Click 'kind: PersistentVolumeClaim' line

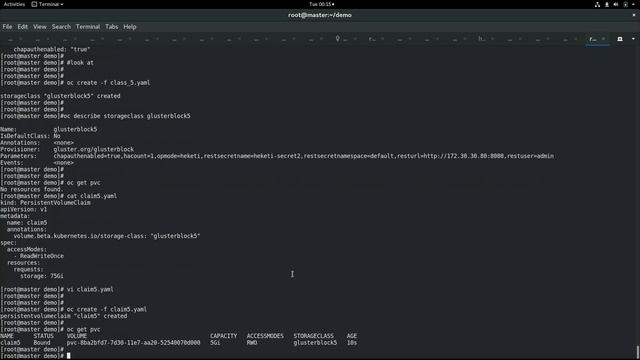(45, 202)
